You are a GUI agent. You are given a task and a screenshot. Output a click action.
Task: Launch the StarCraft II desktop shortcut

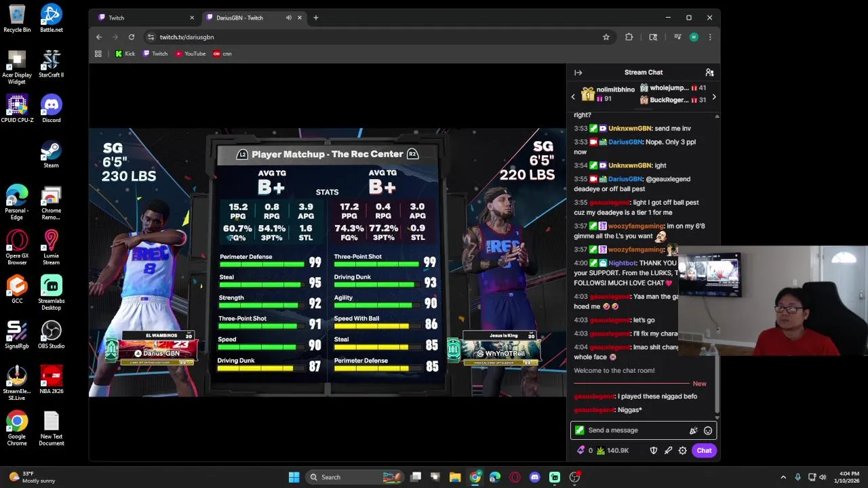52,64
